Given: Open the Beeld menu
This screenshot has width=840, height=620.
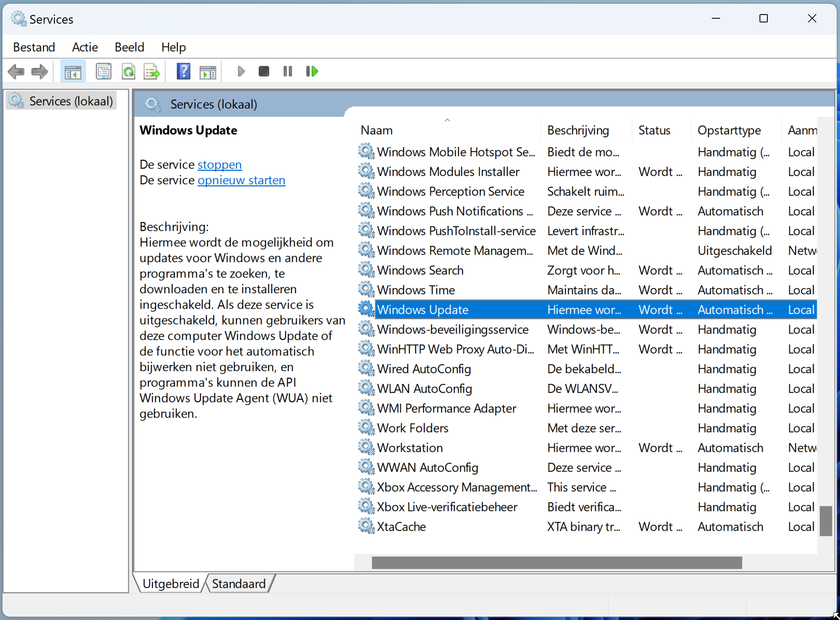Looking at the screenshot, I should [x=129, y=47].
